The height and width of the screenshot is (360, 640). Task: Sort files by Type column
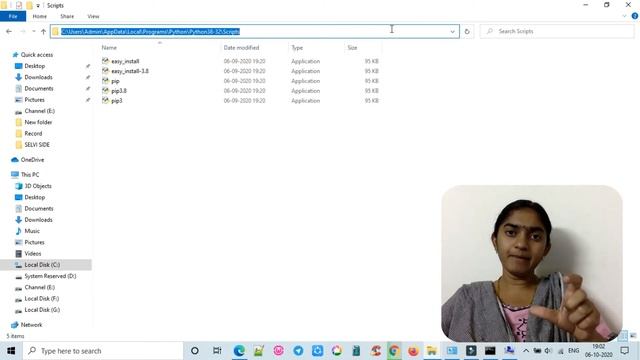(297, 48)
